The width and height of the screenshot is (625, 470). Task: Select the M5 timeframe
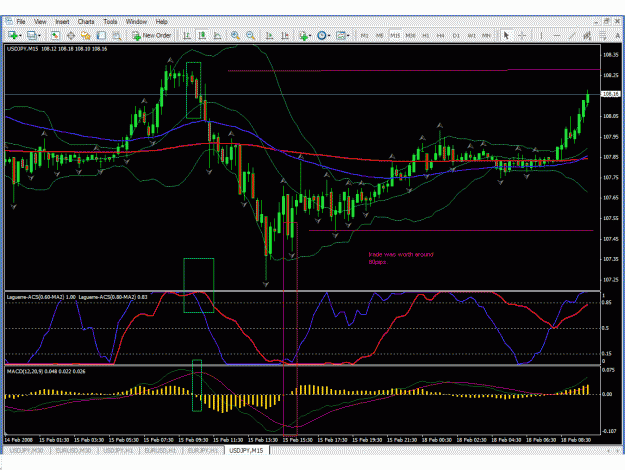pyautogui.click(x=379, y=35)
